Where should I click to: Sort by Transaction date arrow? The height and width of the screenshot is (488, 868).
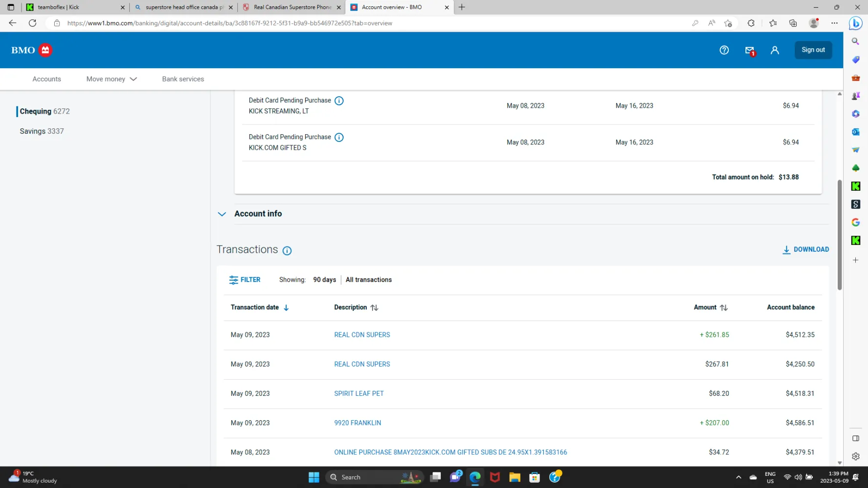[286, 307]
